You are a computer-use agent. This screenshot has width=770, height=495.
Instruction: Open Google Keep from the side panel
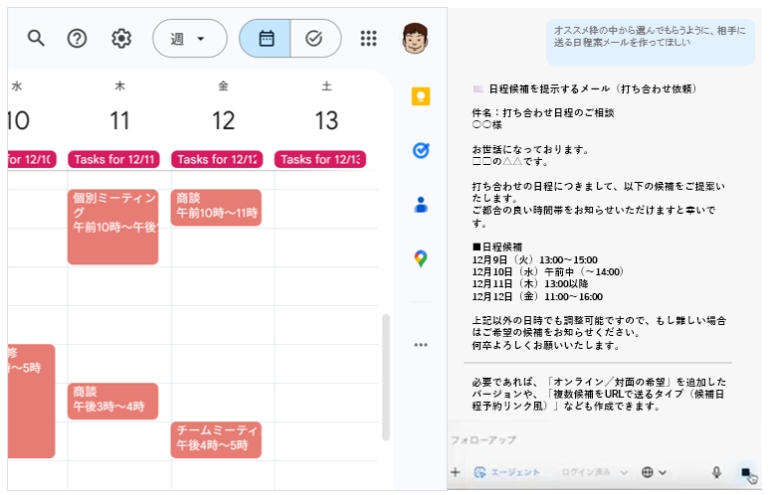click(x=421, y=96)
